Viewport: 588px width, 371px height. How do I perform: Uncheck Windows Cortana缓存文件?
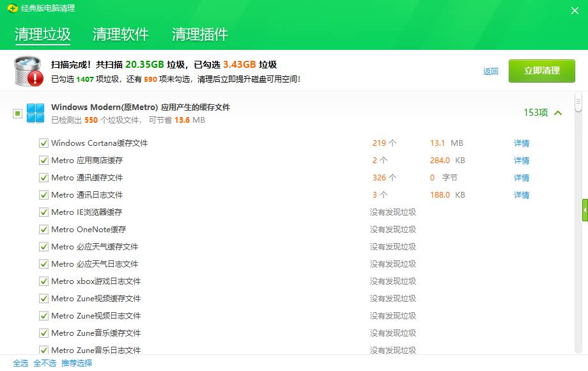click(x=44, y=143)
